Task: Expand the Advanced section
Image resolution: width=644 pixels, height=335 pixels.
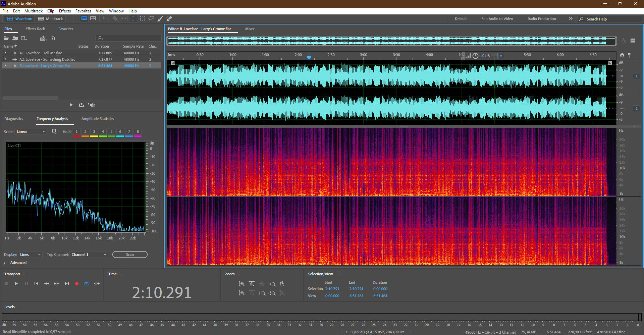Action: [x=5, y=263]
